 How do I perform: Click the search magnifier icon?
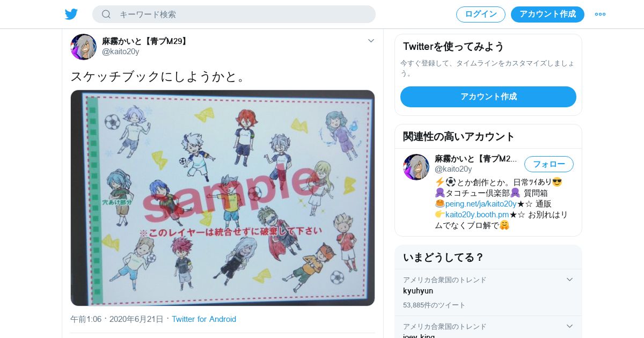tap(106, 14)
